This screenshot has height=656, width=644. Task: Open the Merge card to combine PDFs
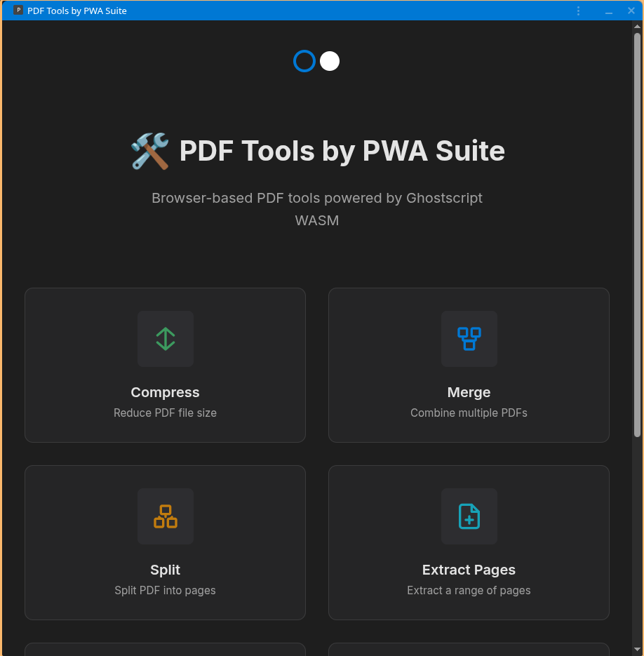[469, 365]
